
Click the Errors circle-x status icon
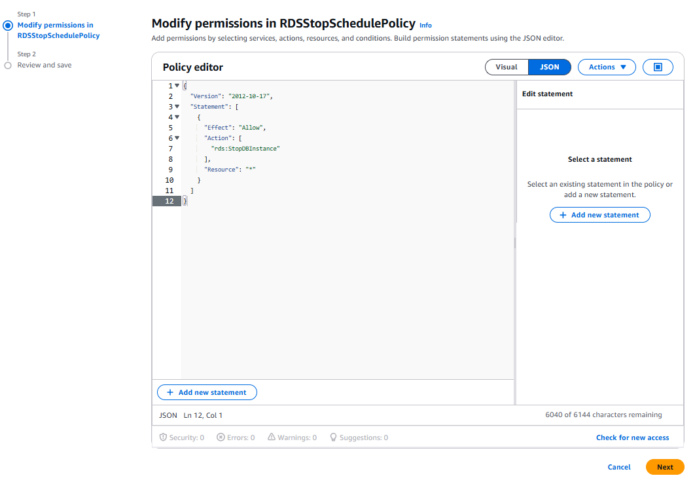(221, 437)
